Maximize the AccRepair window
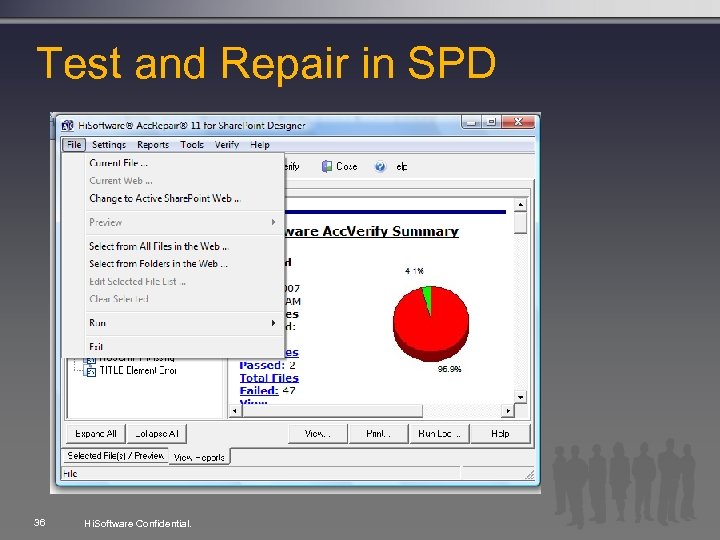 [x=491, y=122]
